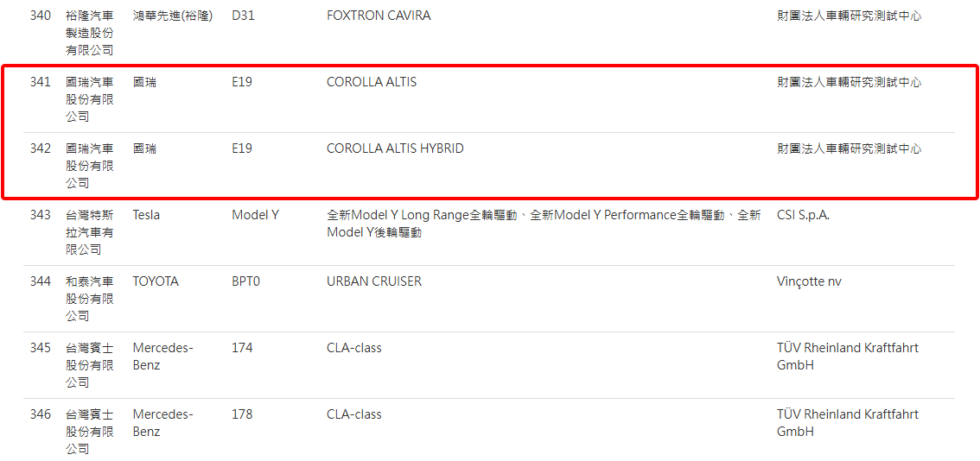Select the FOXTRON CAVIRA model name

point(379,16)
